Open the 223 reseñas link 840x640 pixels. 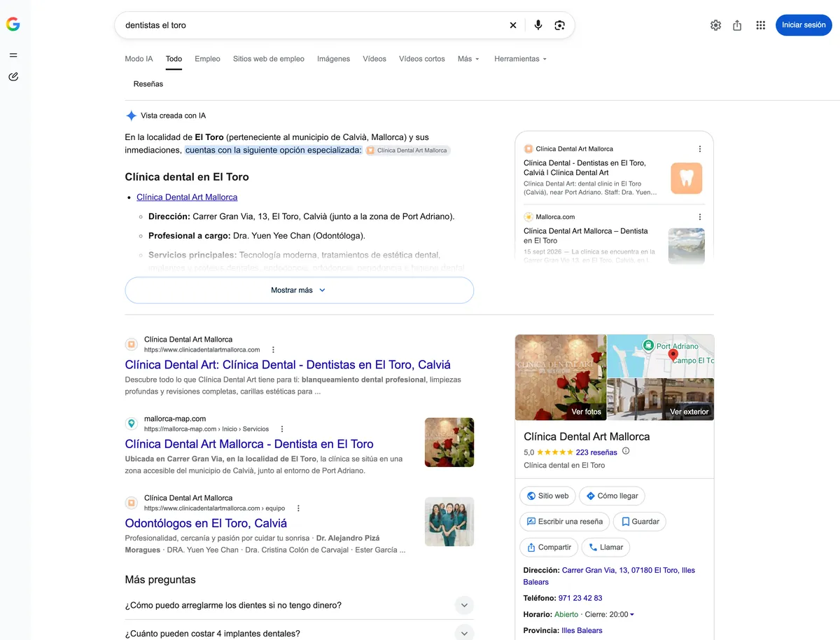click(x=596, y=452)
